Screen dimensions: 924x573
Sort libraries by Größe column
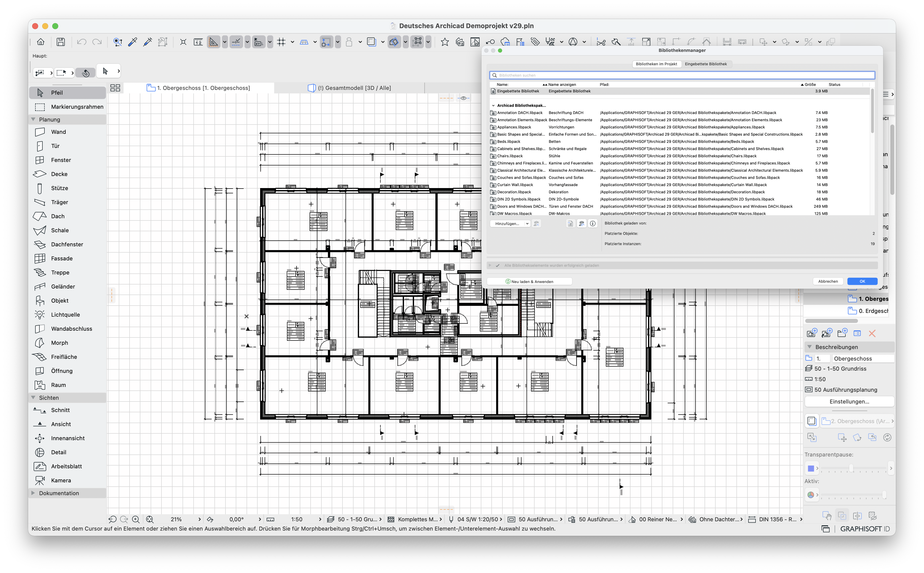pyautogui.click(x=810, y=85)
